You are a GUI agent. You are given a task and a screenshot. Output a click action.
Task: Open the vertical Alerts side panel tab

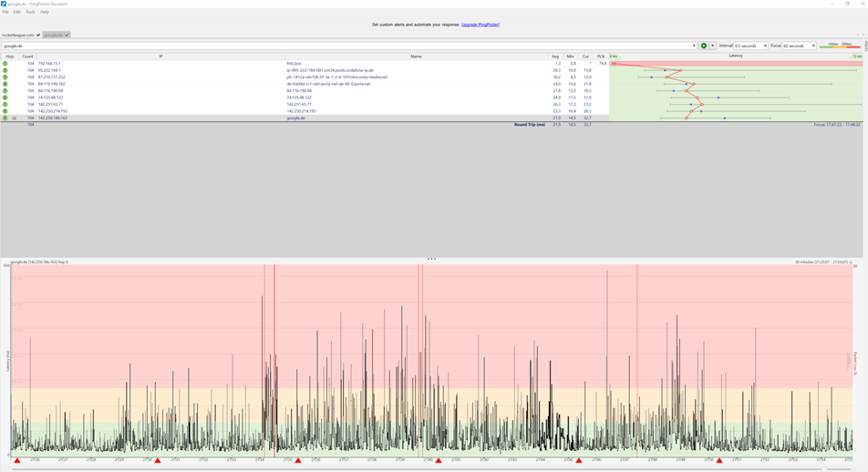(x=865, y=46)
